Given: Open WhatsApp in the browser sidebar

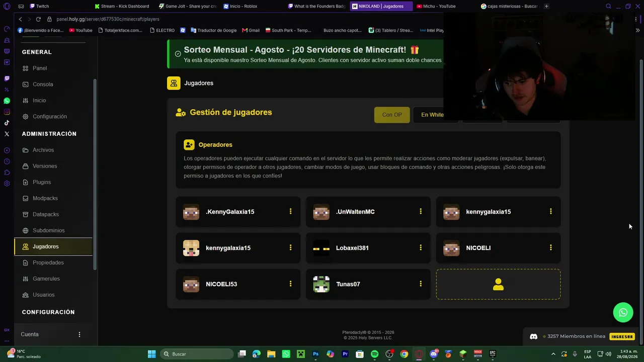Looking at the screenshot, I should coord(7,101).
